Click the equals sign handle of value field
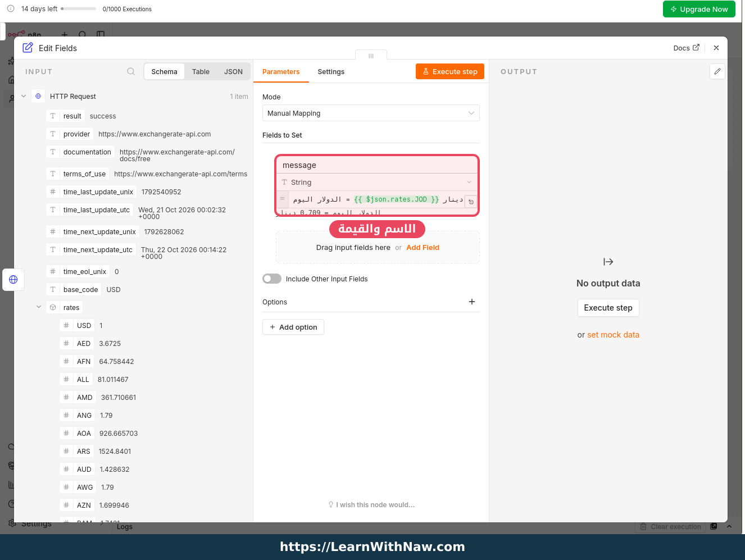 (283, 199)
